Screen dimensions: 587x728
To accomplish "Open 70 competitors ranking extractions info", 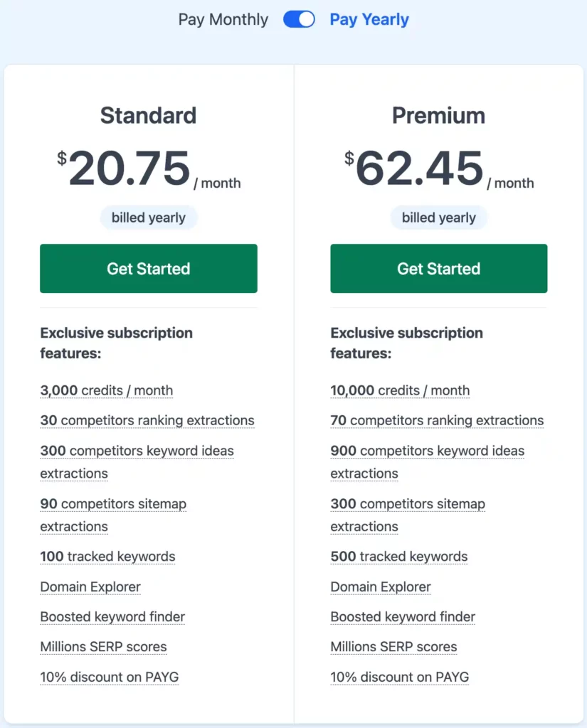I will click(437, 420).
